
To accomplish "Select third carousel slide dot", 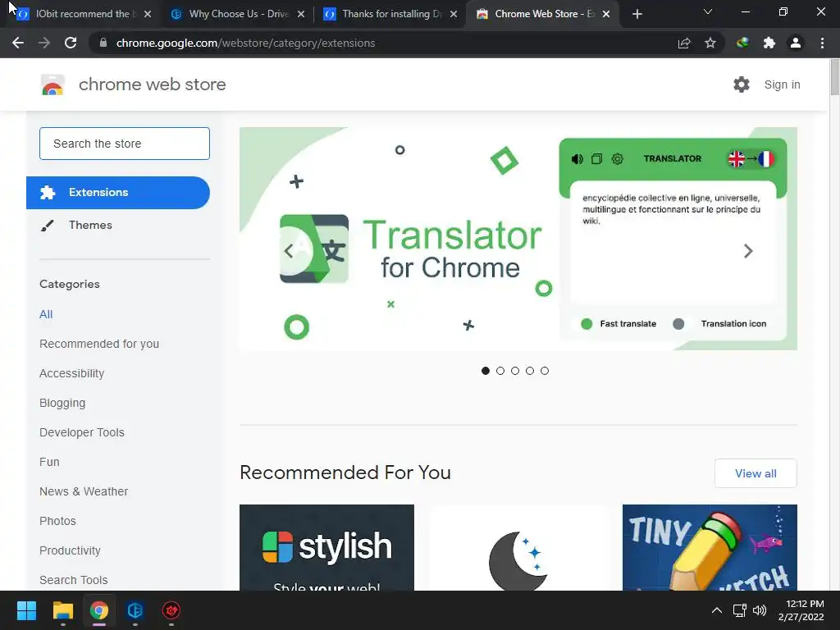I will pos(515,371).
